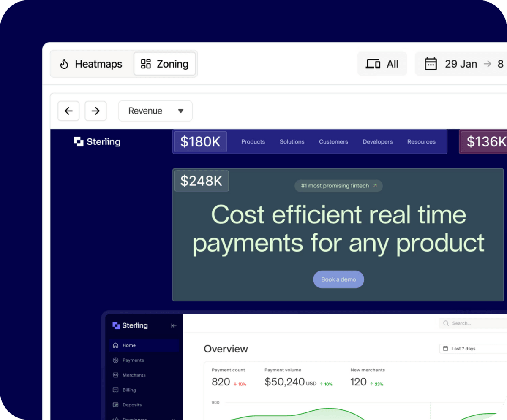Open the Revenue metric dropdown

pos(155,111)
